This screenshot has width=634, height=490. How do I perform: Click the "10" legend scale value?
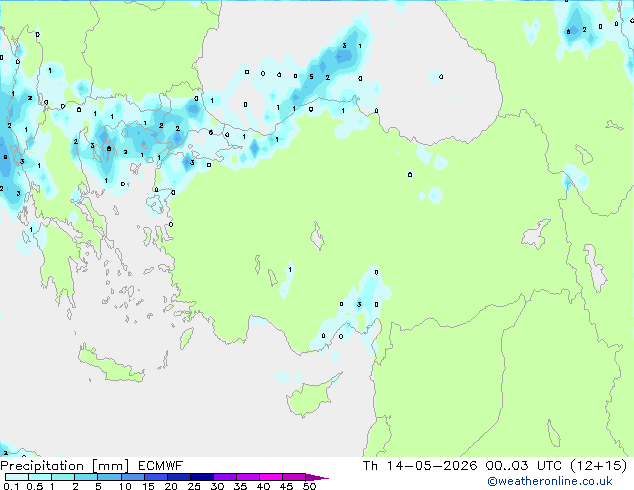(125, 486)
